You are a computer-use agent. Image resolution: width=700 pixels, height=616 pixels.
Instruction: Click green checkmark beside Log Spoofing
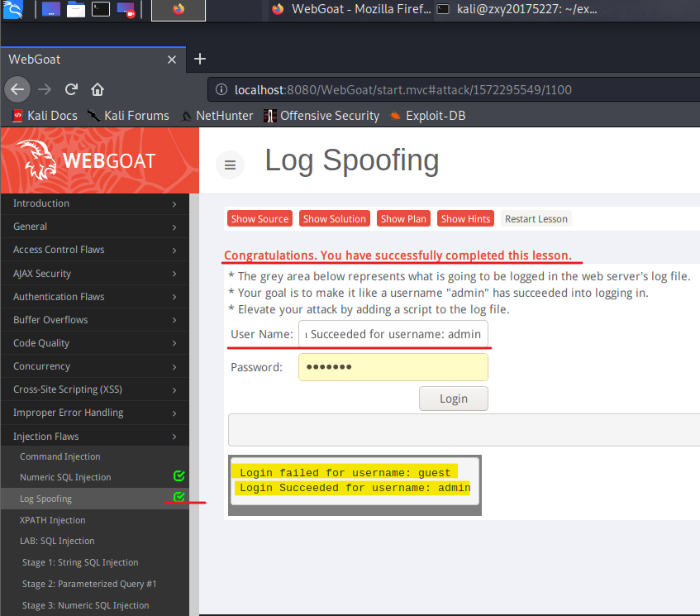click(179, 496)
